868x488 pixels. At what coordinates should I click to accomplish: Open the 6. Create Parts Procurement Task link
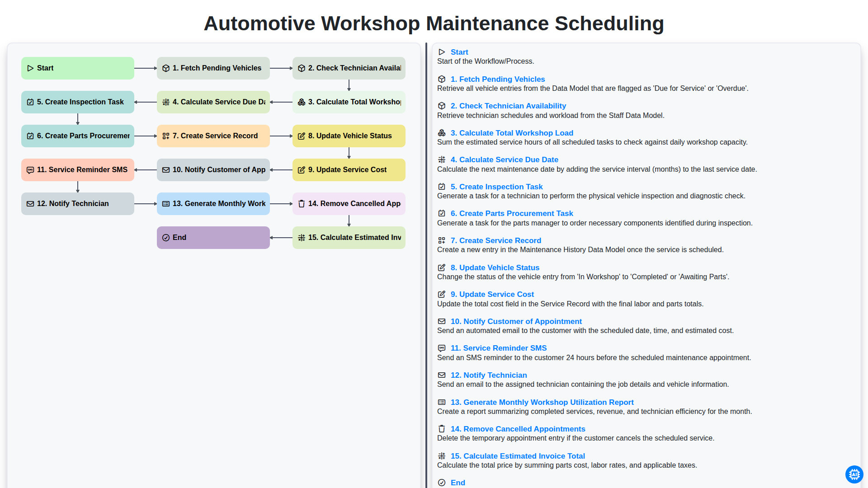(x=512, y=213)
